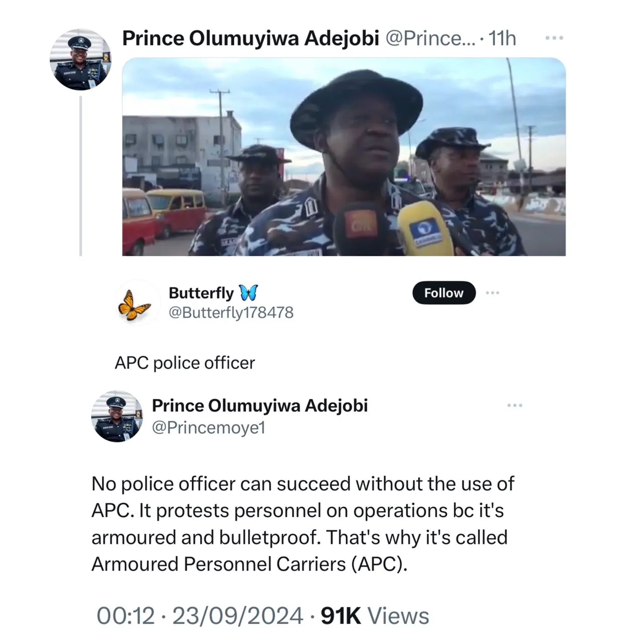Click the orange butterfly profile avatar
The height and width of the screenshot is (644, 644).
click(x=134, y=304)
